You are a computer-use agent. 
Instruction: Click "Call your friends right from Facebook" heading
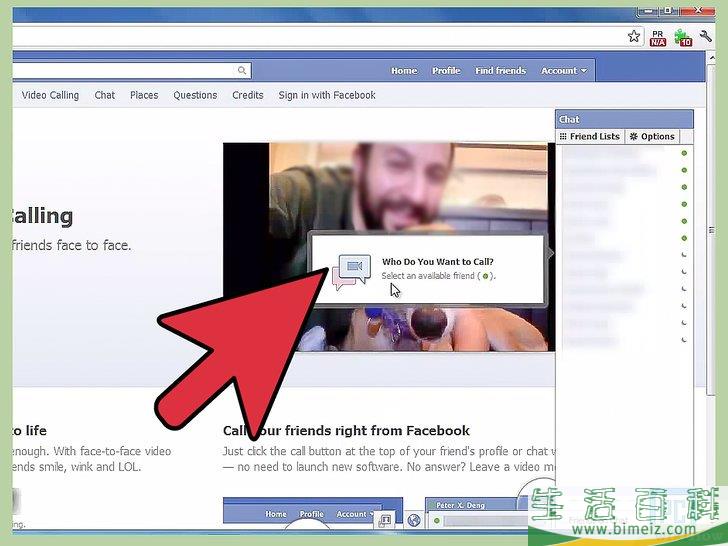pos(346,430)
